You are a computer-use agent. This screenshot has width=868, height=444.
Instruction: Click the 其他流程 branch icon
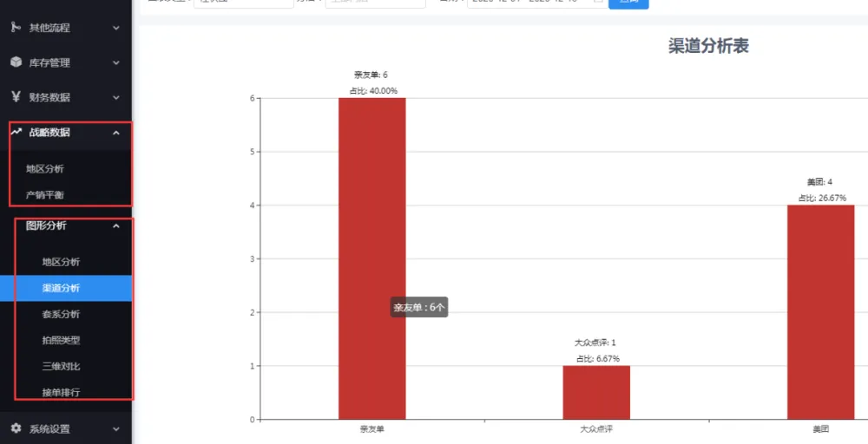16,28
